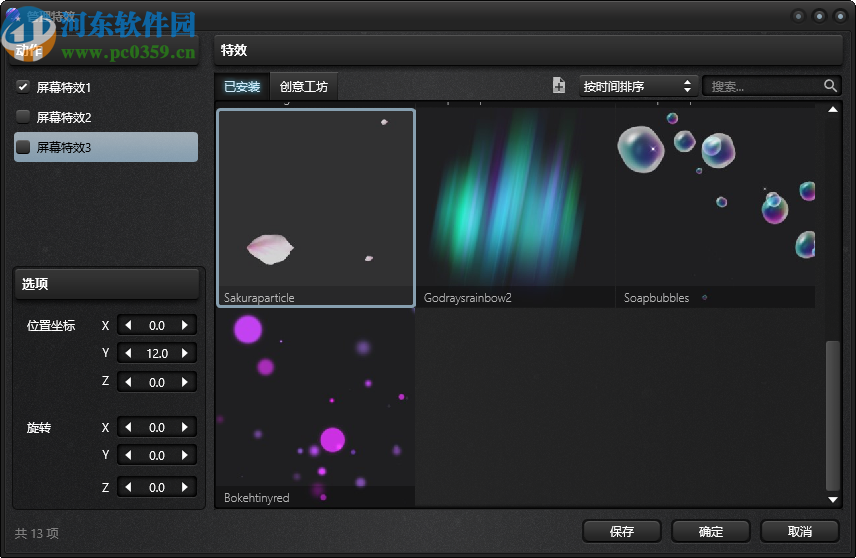Click the 取消 button
856x558 pixels.
pos(799,531)
